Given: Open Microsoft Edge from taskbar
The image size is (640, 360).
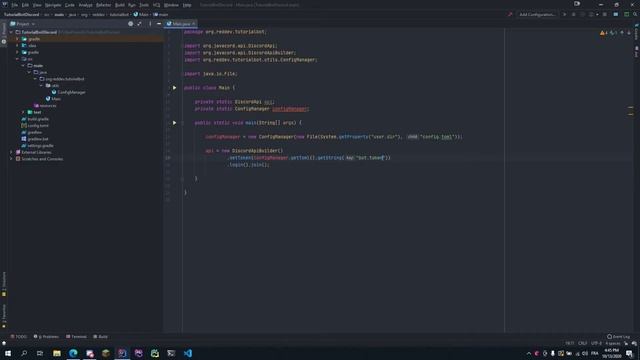Looking at the screenshot, I should point(73,353).
